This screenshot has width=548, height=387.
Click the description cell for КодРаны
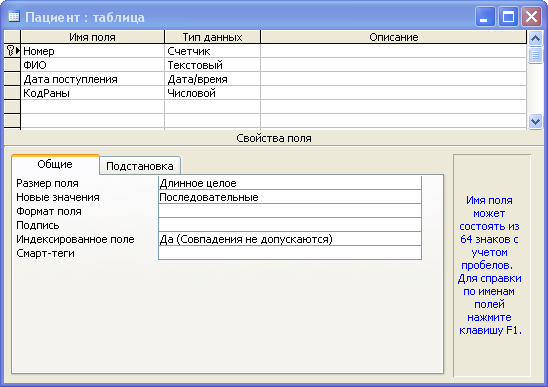[394, 93]
